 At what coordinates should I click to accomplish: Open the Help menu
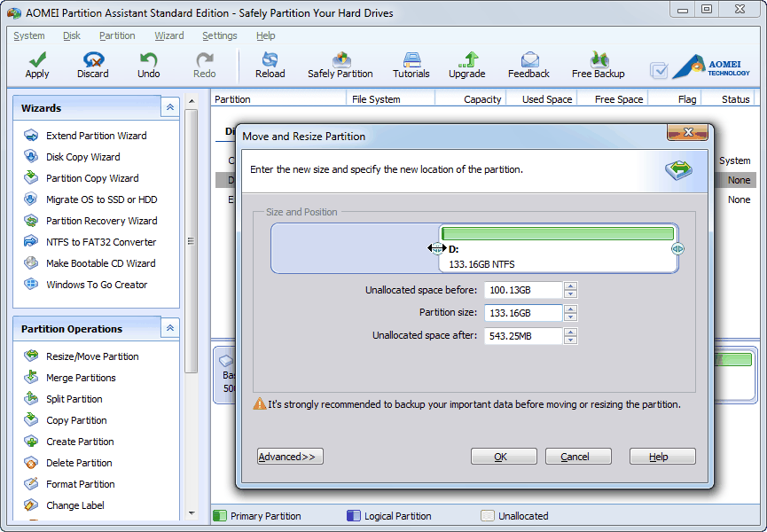(x=266, y=35)
